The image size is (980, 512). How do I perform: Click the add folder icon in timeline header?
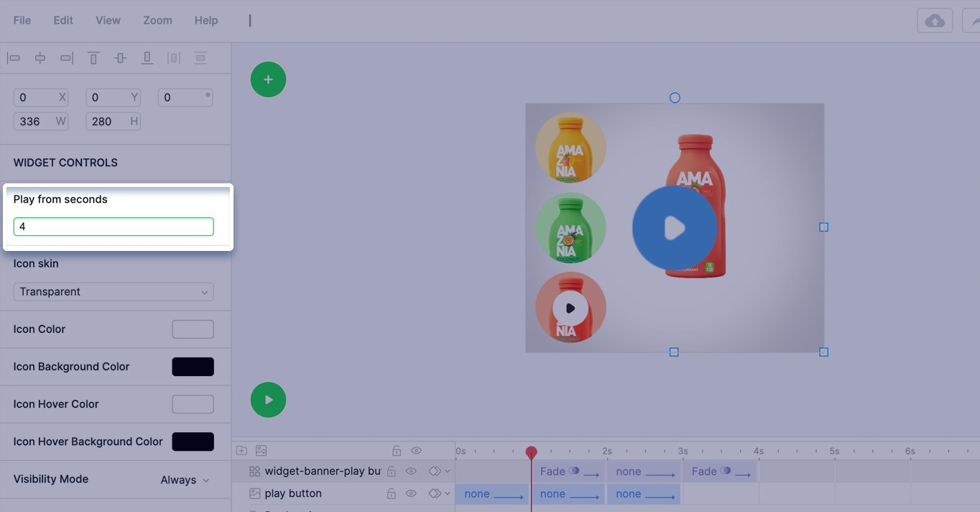(x=242, y=451)
